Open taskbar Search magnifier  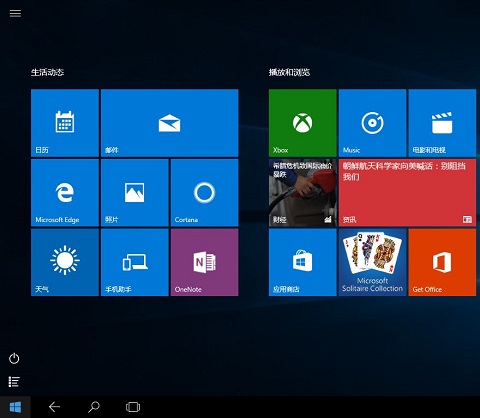(x=94, y=407)
